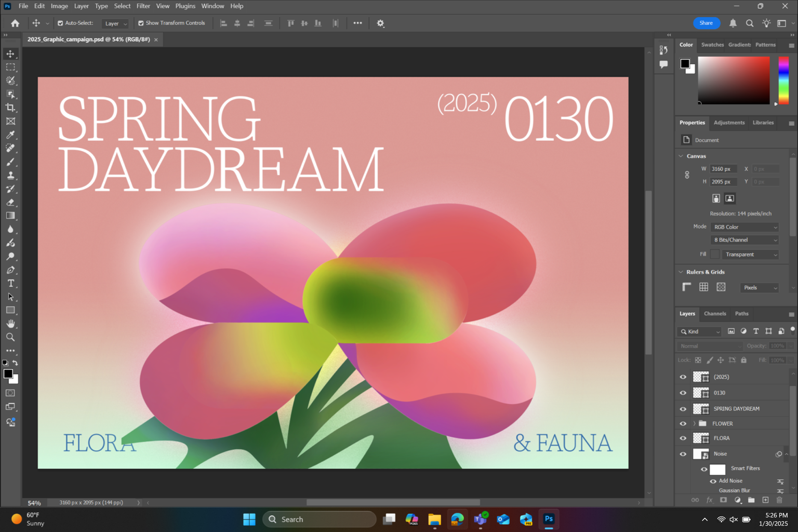
Task: Open the Filter menu
Action: (143, 6)
